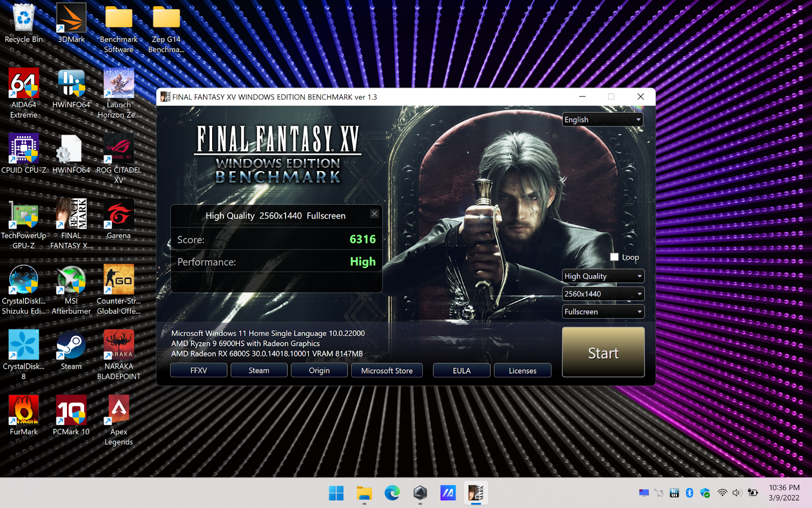Launch Steam desktop shortcut

[71, 351]
